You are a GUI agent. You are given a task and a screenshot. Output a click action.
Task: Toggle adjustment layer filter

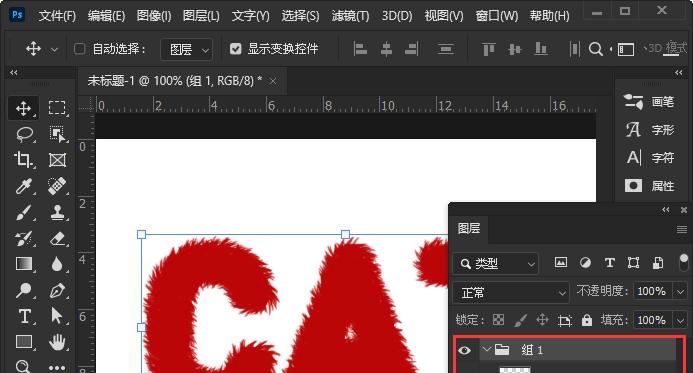pyautogui.click(x=585, y=263)
